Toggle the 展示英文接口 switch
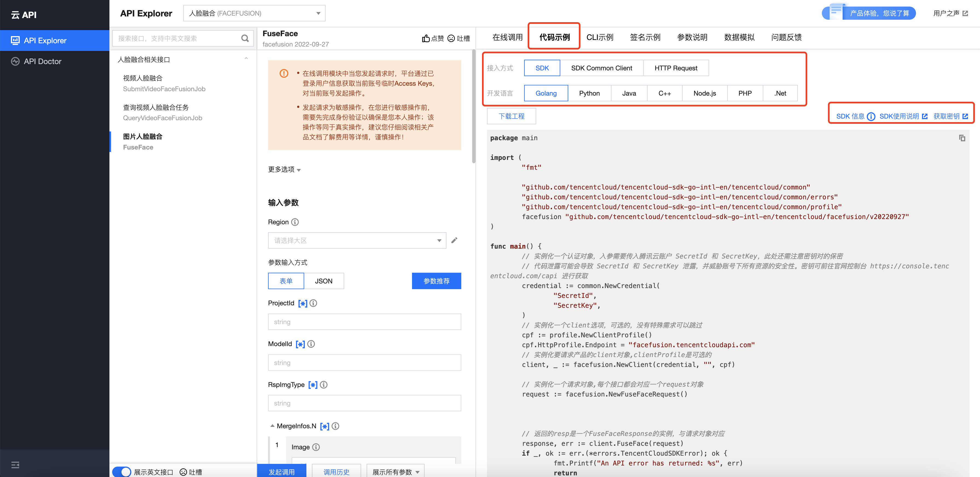The width and height of the screenshot is (980, 477). click(122, 472)
